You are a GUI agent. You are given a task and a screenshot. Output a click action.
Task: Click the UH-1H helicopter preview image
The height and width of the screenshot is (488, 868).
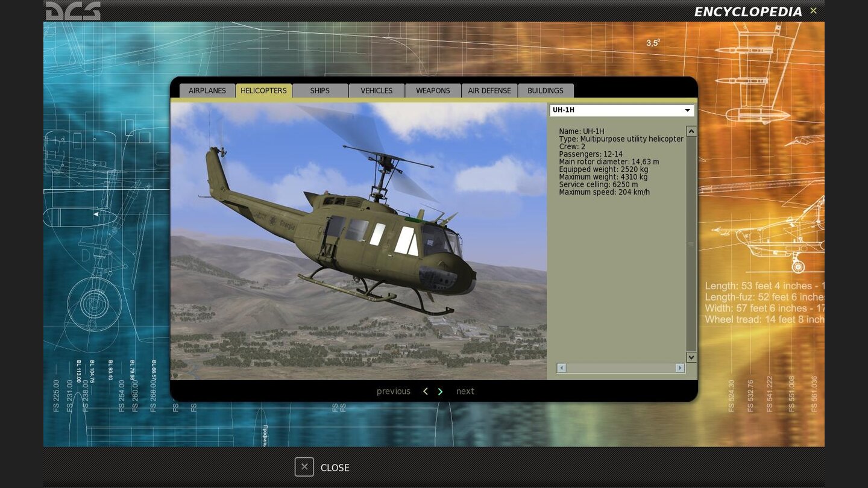click(x=359, y=241)
